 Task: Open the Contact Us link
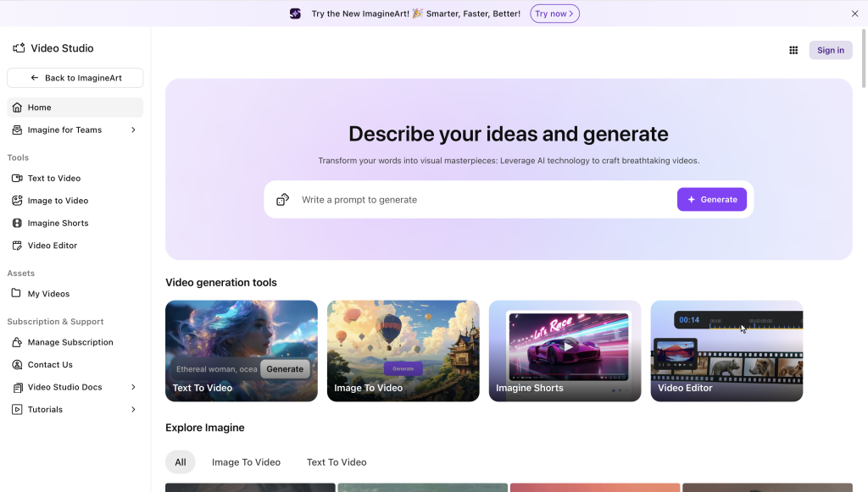[75, 365]
